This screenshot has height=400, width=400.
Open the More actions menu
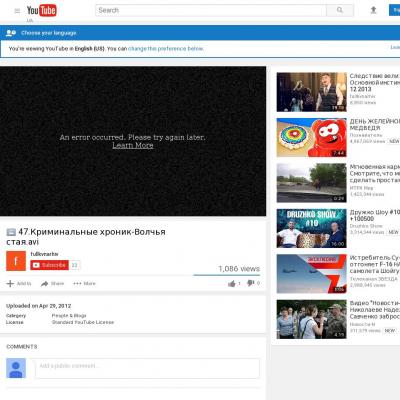(x=84, y=284)
